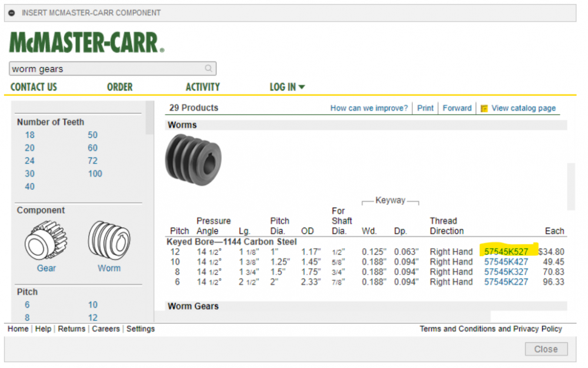Filter by 60 teeth
The width and height of the screenshot is (588, 368).
click(x=93, y=148)
